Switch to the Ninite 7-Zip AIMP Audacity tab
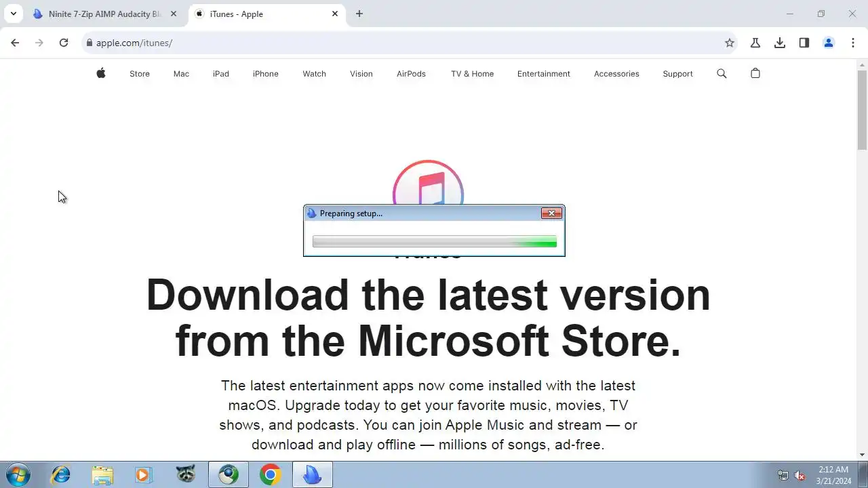 [x=105, y=14]
